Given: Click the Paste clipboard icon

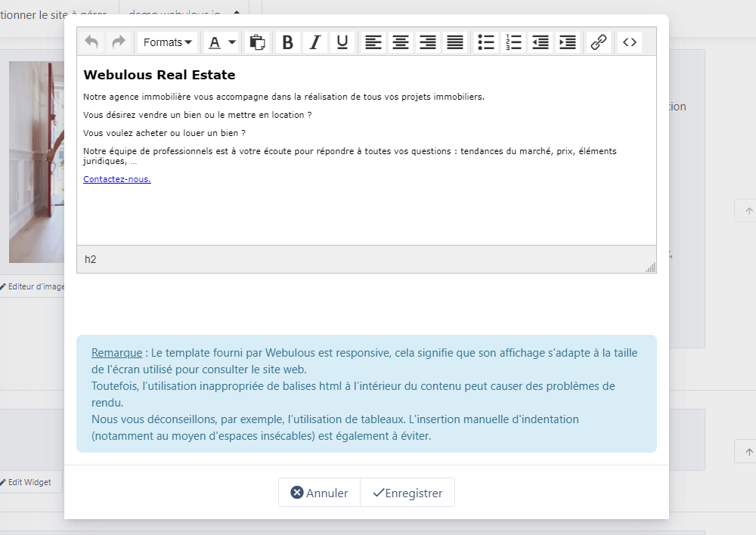Looking at the screenshot, I should 258,42.
